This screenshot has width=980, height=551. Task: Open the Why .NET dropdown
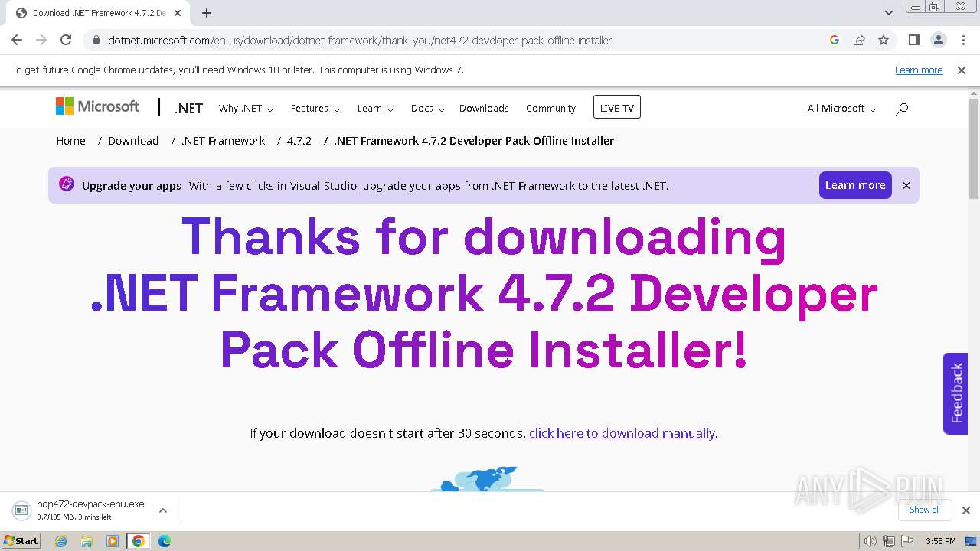[246, 109]
